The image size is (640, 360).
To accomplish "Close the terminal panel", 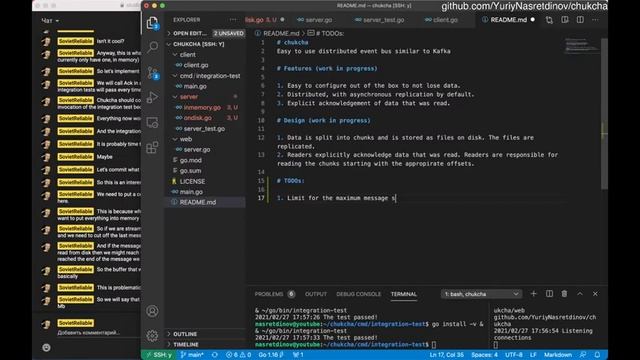I will click(595, 293).
